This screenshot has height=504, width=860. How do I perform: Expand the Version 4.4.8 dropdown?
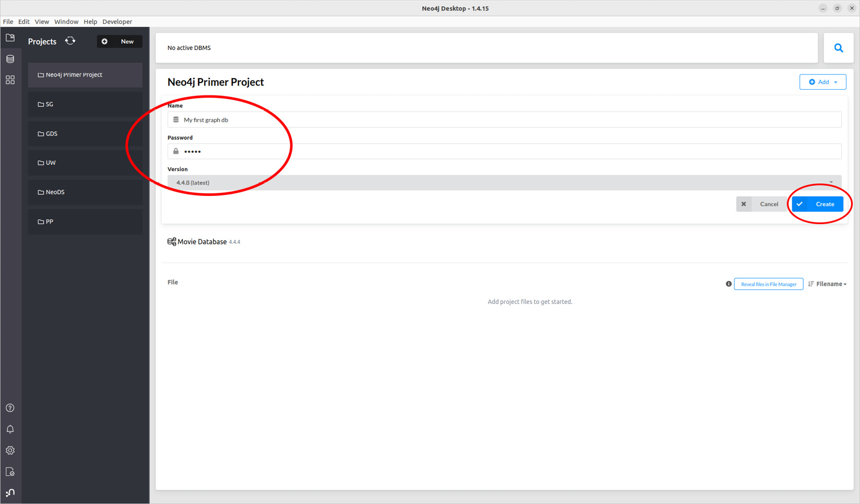(x=504, y=182)
